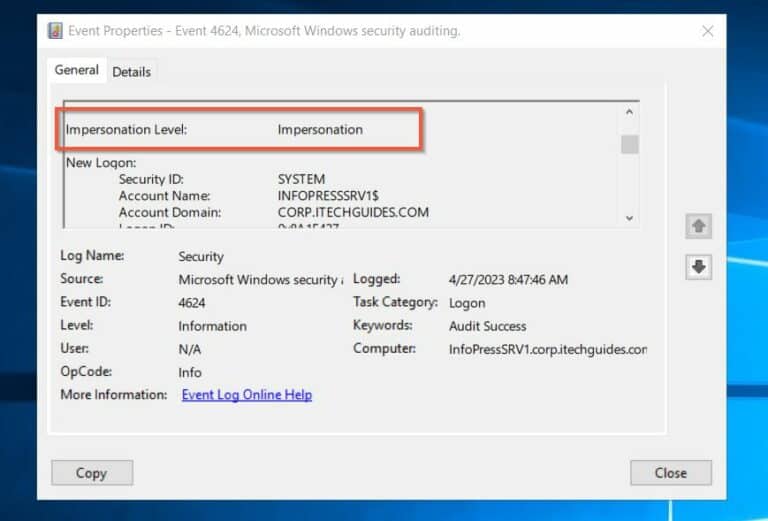The width and height of the screenshot is (768, 521).
Task: Click the Level value 'Information'
Action: click(212, 326)
